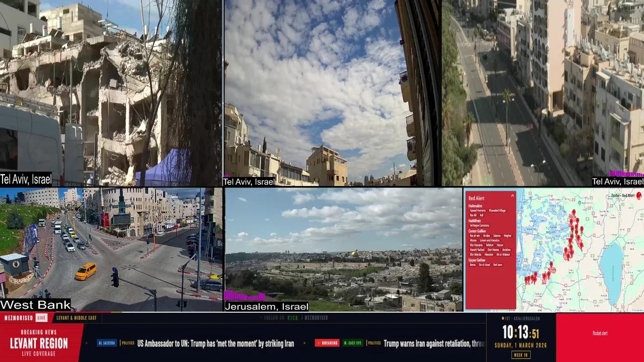Click the IST Asia/Jerusalem timezone label
The width and height of the screenshot is (644, 362).
(x=521, y=319)
